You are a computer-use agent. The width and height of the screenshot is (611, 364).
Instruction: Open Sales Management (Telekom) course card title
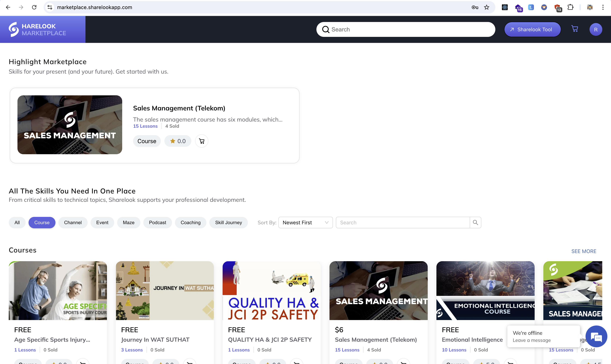[x=376, y=340]
